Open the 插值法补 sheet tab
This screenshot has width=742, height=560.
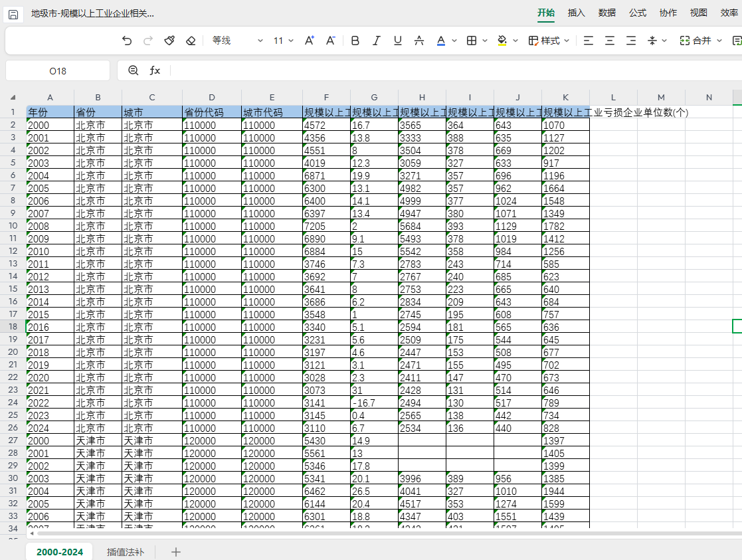point(125,551)
